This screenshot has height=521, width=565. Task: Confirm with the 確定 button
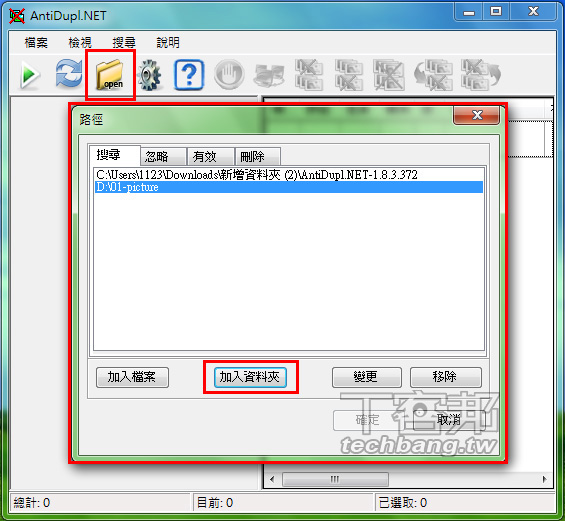click(368, 420)
